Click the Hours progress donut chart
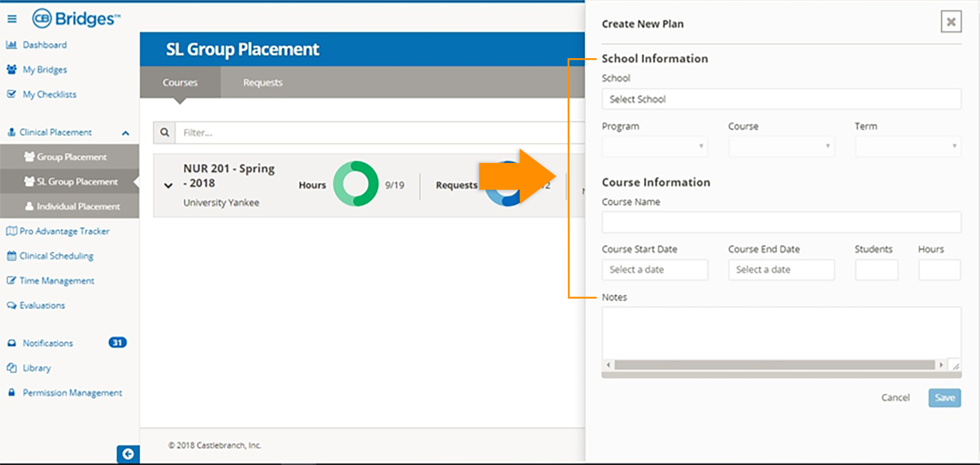980x465 pixels. pos(356,184)
